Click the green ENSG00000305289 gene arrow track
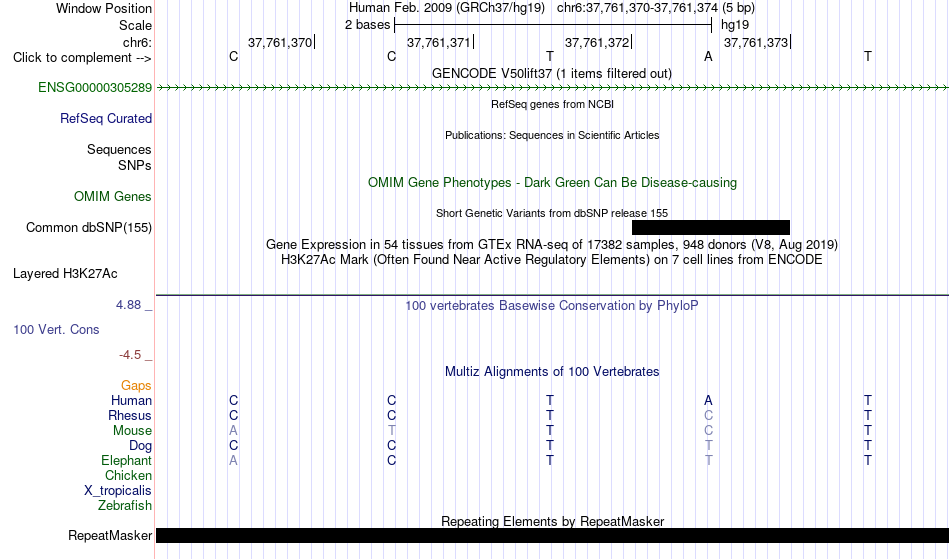950x559 pixels. click(x=553, y=88)
